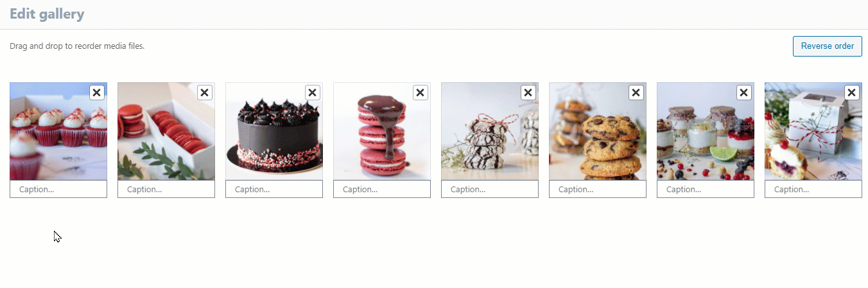Viewport: 868px width, 288px height.
Task: Remove the dessert jars image
Action: [x=743, y=93]
